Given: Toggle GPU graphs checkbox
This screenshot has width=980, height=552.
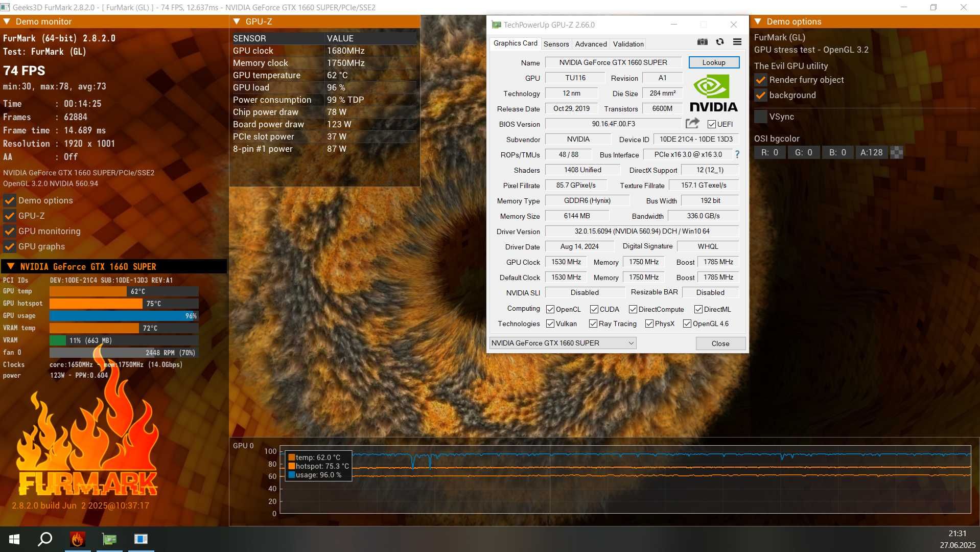Looking at the screenshot, I should (9, 246).
